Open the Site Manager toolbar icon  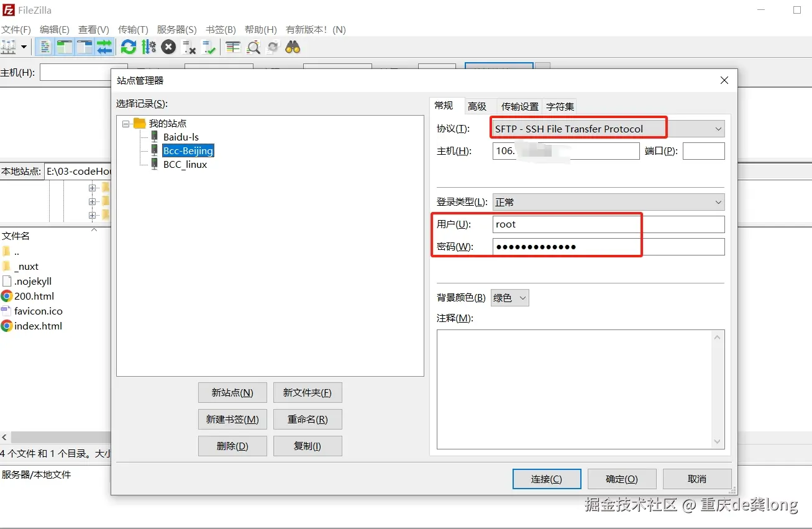11,47
